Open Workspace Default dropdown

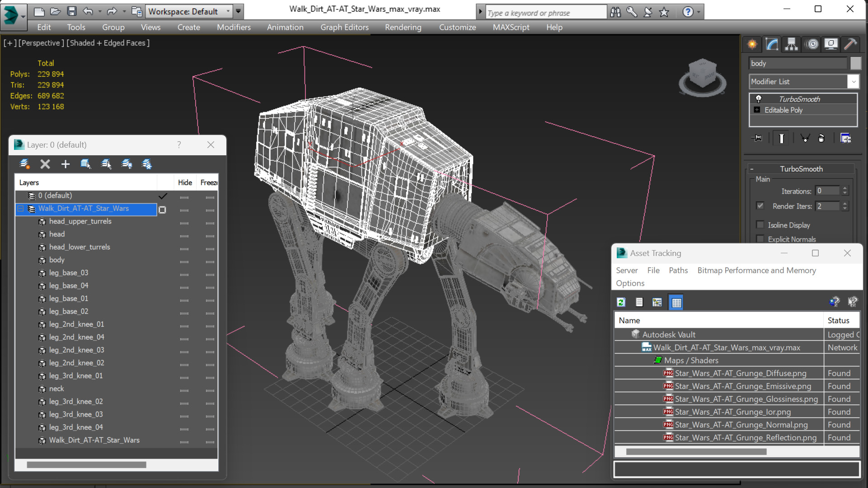coord(189,11)
